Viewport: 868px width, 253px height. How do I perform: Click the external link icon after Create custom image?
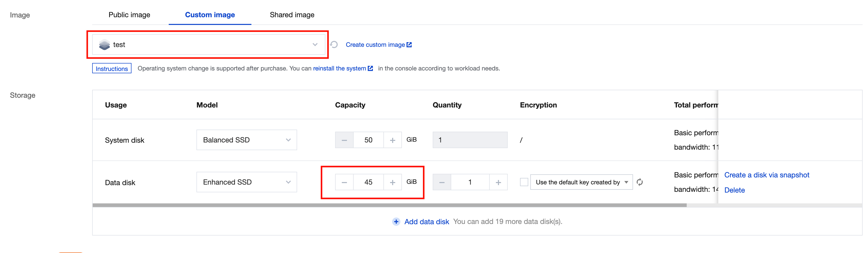[x=409, y=44]
